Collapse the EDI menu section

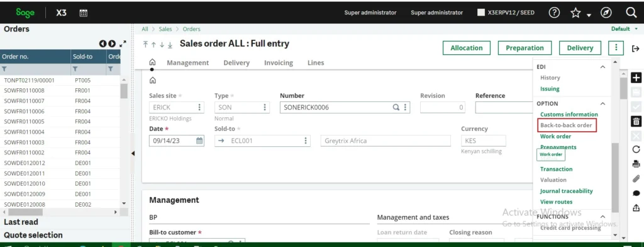(x=602, y=67)
